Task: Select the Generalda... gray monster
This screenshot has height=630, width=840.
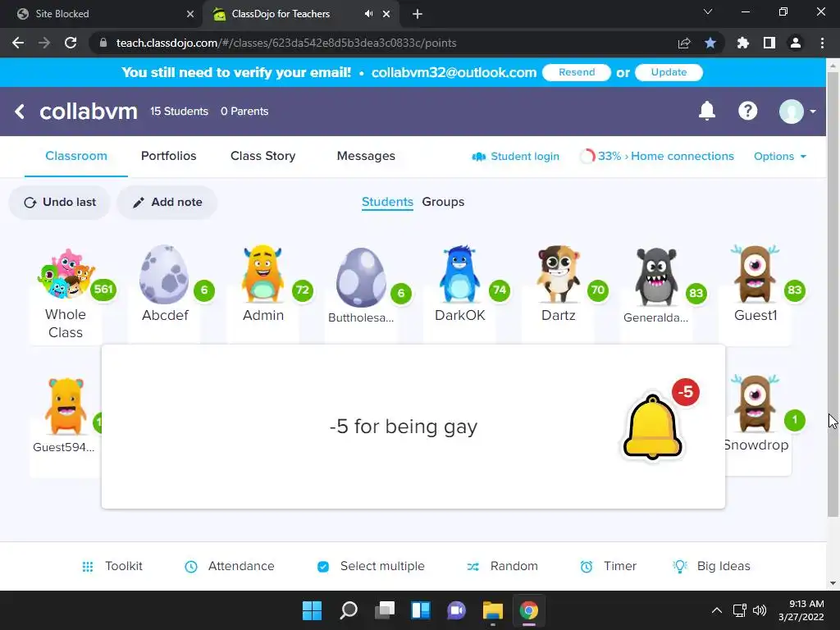Action: (x=656, y=277)
